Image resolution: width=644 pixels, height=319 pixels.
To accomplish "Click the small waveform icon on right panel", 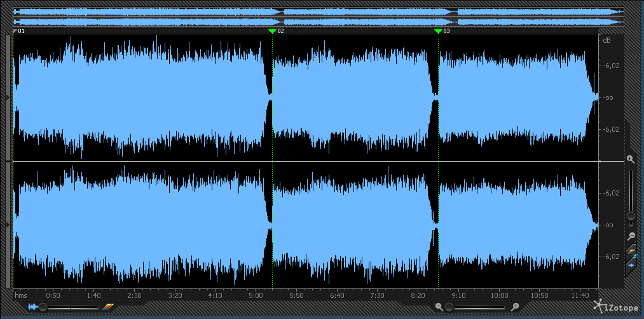I will click(631, 264).
